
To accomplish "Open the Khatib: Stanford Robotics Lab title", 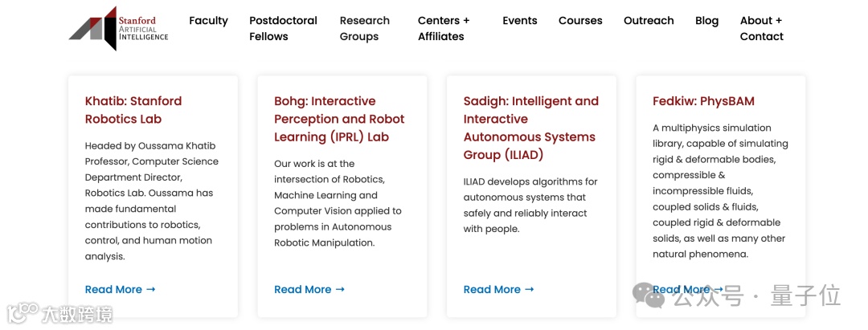I will coord(133,110).
